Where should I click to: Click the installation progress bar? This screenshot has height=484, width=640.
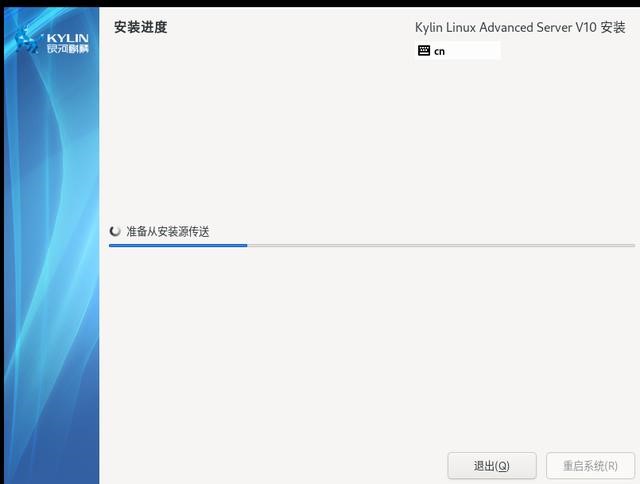tap(371, 245)
